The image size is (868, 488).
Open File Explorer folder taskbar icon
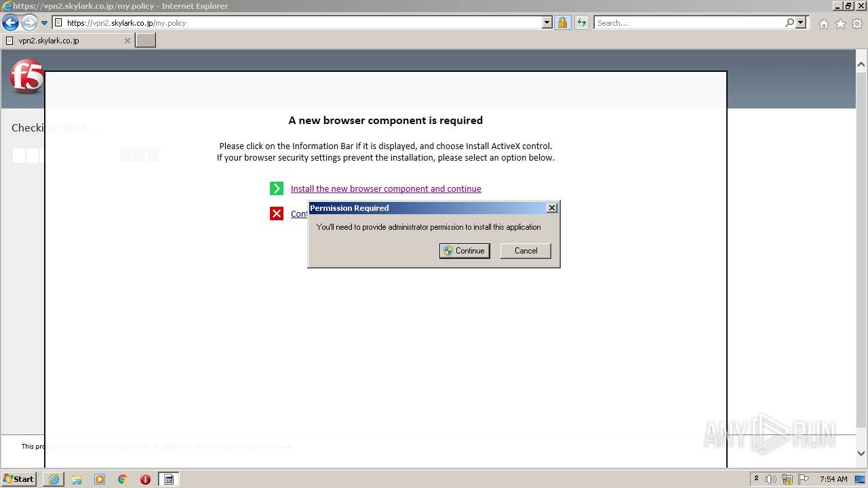(x=77, y=479)
